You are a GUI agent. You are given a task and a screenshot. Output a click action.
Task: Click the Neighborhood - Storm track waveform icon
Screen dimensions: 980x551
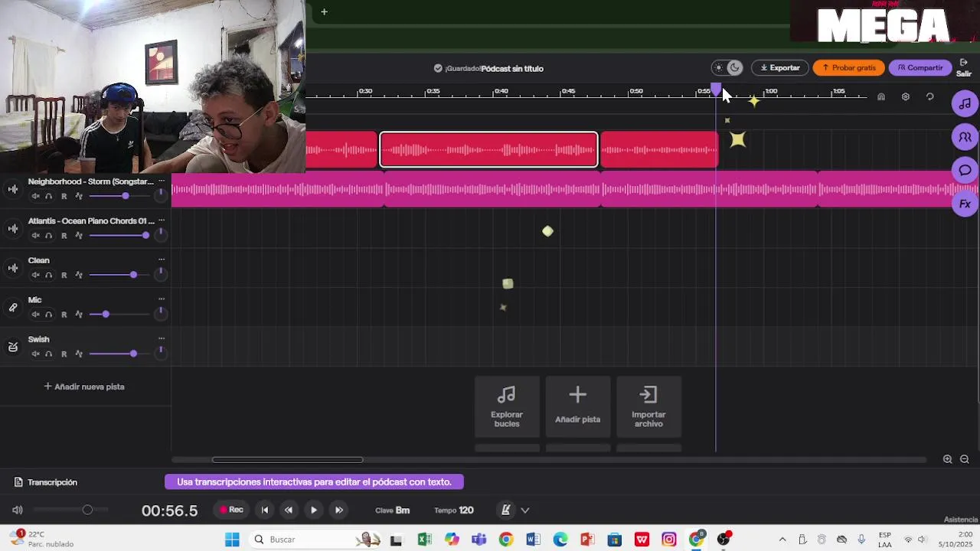click(x=13, y=189)
